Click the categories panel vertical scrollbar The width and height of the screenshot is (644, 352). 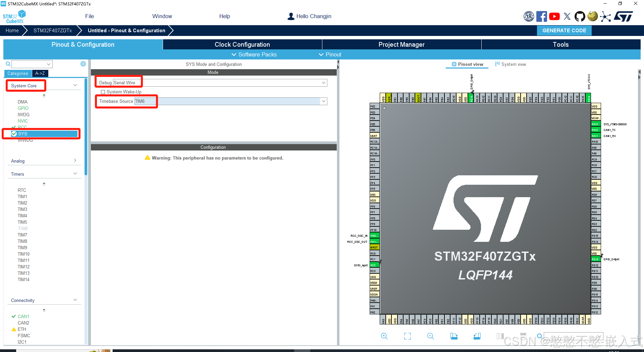pos(86,126)
